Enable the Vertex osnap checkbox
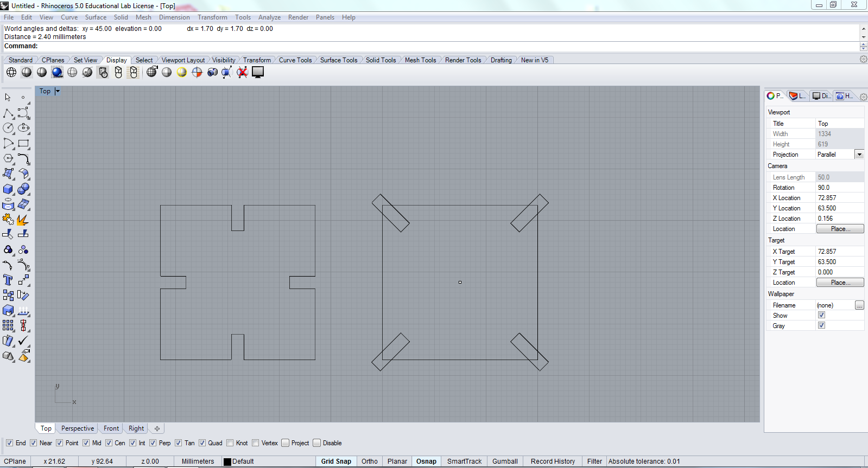The width and height of the screenshot is (868, 468). [256, 443]
